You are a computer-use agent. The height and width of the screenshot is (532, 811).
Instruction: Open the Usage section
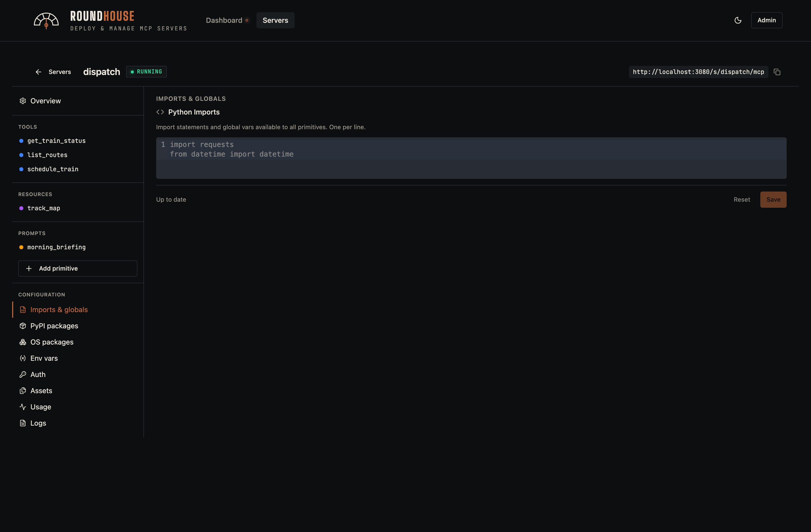click(78, 407)
